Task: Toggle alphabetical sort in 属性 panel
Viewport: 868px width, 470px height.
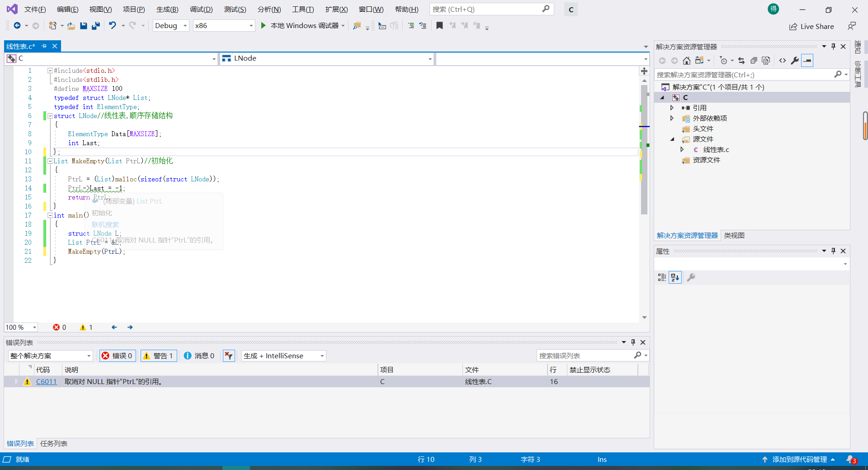Action: click(x=675, y=278)
